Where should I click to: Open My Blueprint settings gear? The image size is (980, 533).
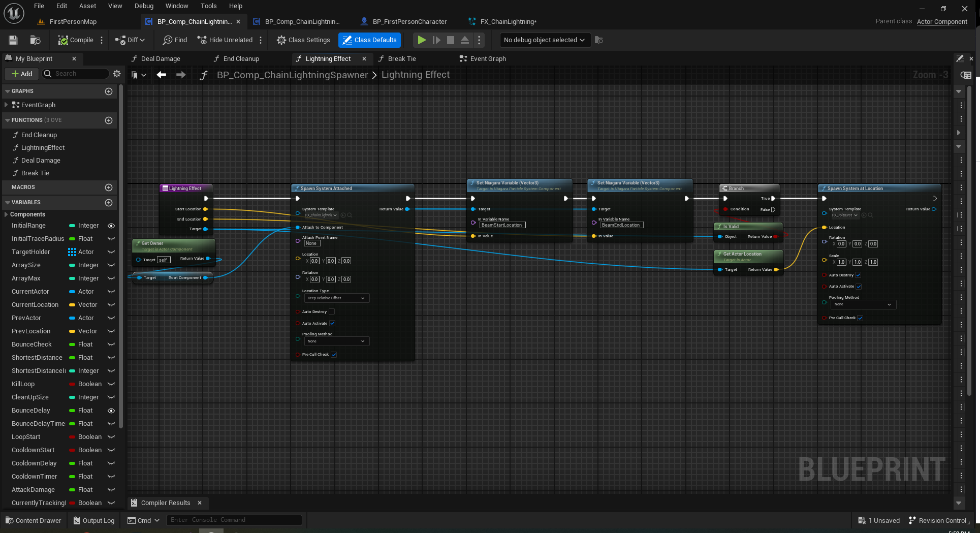117,74
